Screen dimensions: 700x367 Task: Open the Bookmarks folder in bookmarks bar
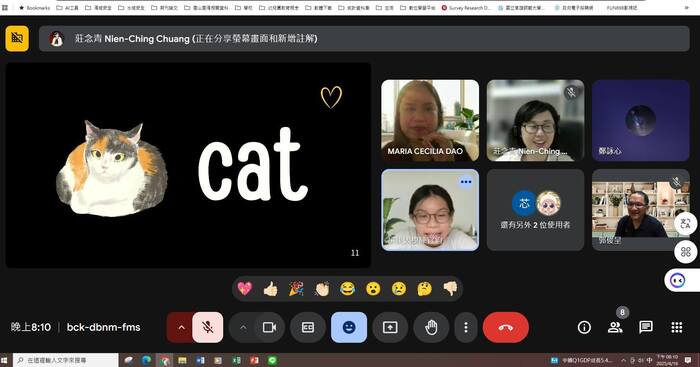coord(35,8)
